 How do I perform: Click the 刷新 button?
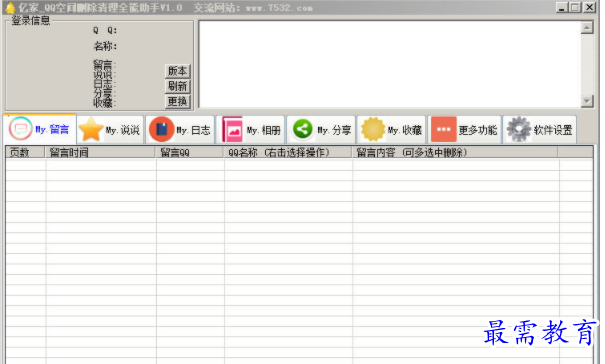pos(177,86)
